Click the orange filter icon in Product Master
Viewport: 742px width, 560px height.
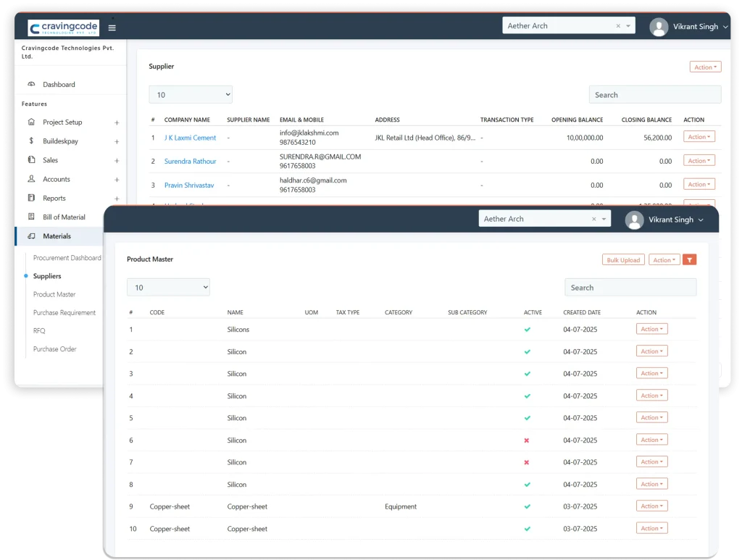(x=689, y=259)
